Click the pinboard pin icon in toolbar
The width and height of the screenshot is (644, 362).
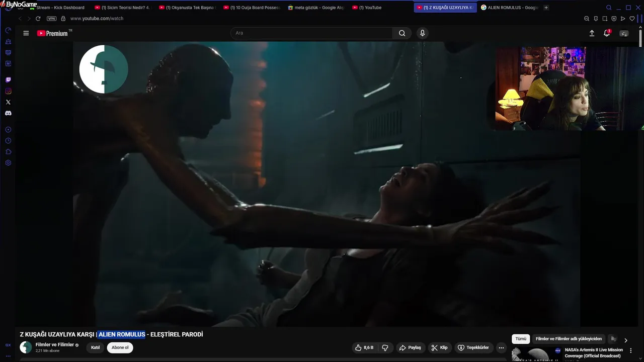596,19
